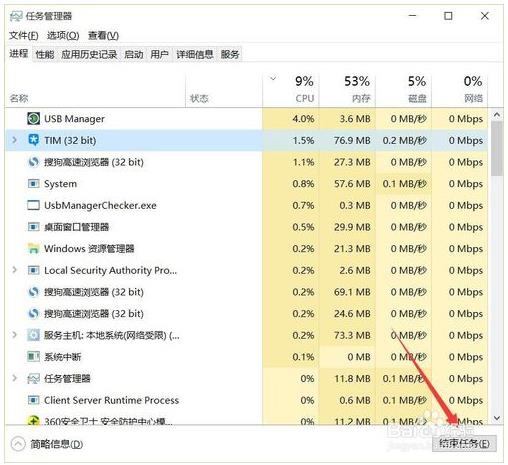This screenshot has height=465, width=508.
Task: Expand the 服务主机: 本地系统 process group
Action: coord(14,335)
